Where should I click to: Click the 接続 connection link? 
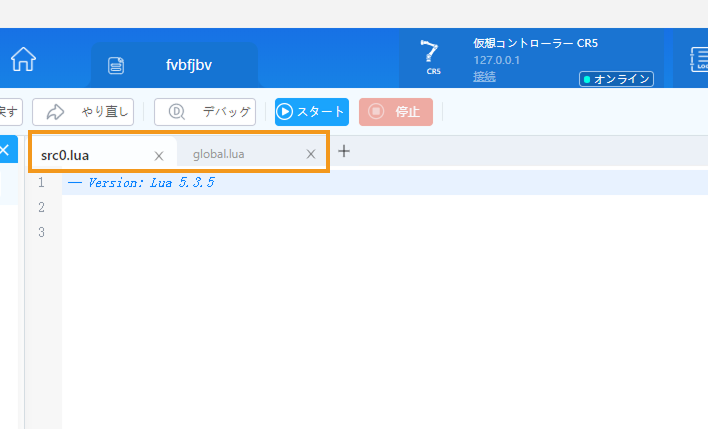coord(484,76)
